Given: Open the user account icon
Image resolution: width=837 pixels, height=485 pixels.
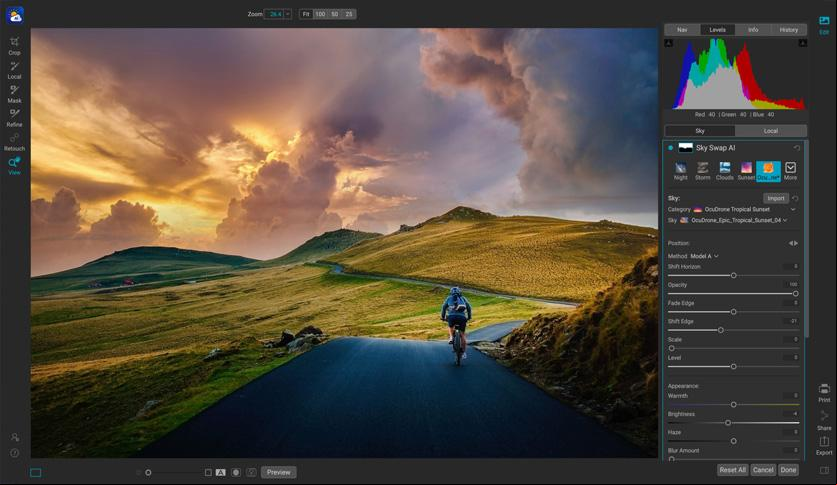Looking at the screenshot, I should point(15,437).
